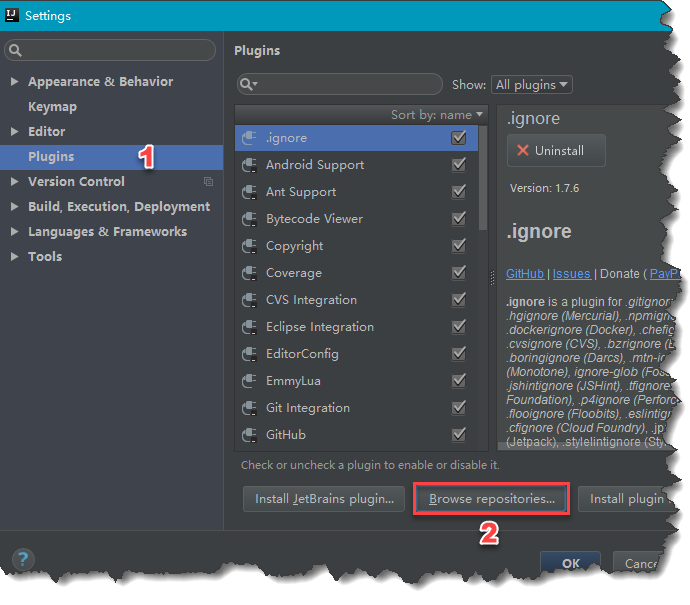Toggle the Copyright plugin checkbox
The width and height of the screenshot is (690, 605).
pyautogui.click(x=459, y=246)
